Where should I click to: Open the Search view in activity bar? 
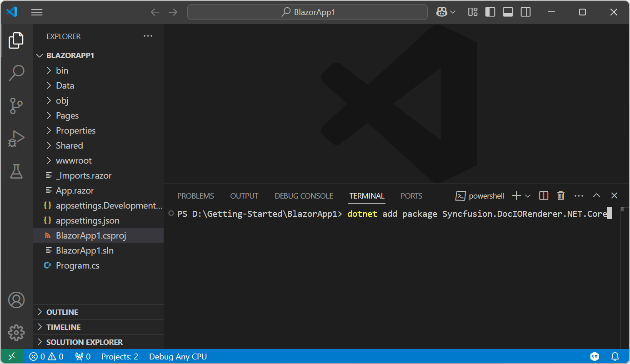pos(16,73)
